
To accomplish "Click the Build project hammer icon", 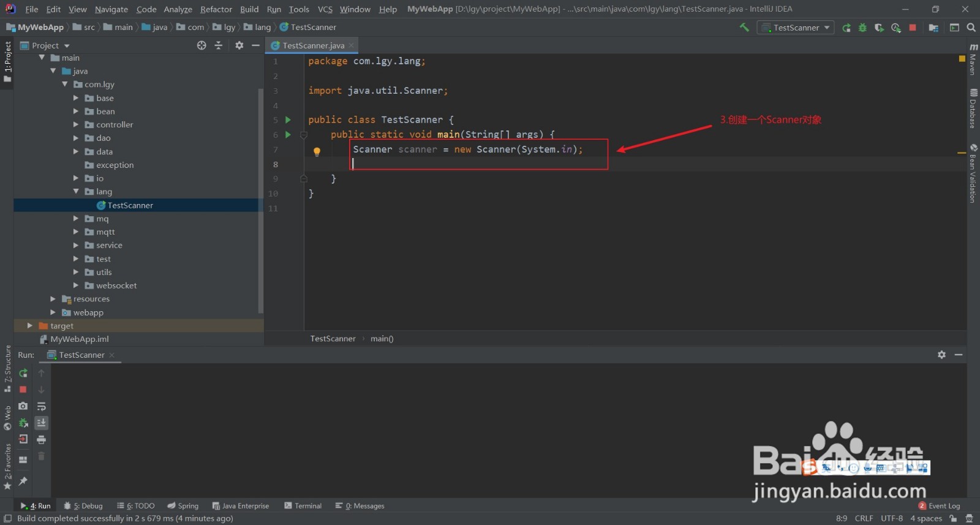I will coord(744,28).
